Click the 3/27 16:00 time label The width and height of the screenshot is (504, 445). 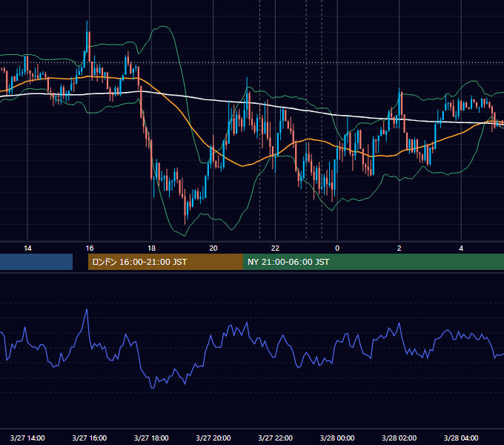(x=90, y=438)
